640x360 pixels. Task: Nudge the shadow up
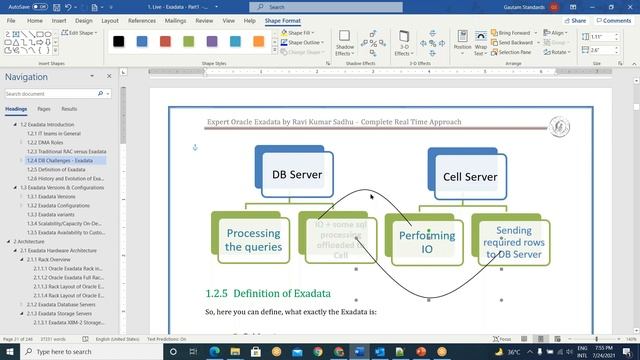[x=373, y=33]
